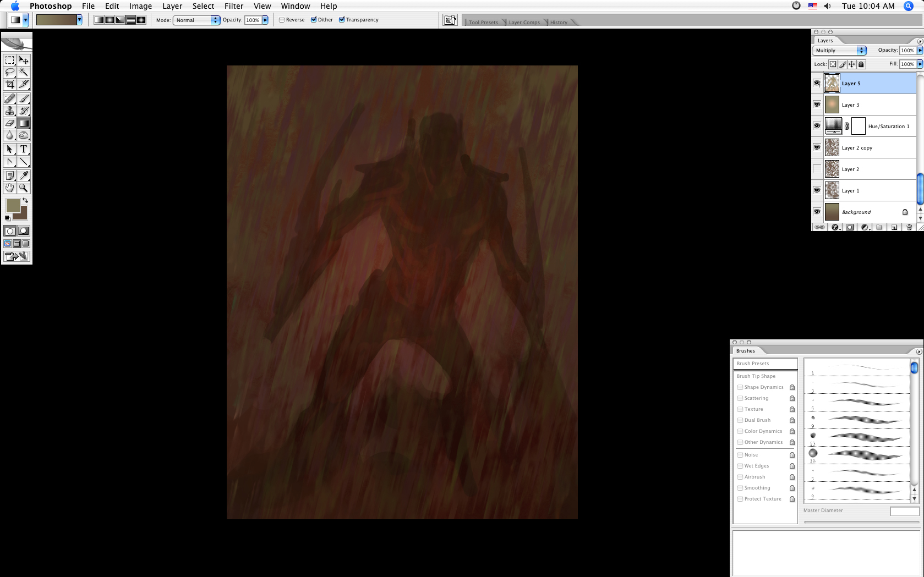This screenshot has height=577, width=924.
Task: Enable the Reverse checkbox
Action: (x=282, y=20)
